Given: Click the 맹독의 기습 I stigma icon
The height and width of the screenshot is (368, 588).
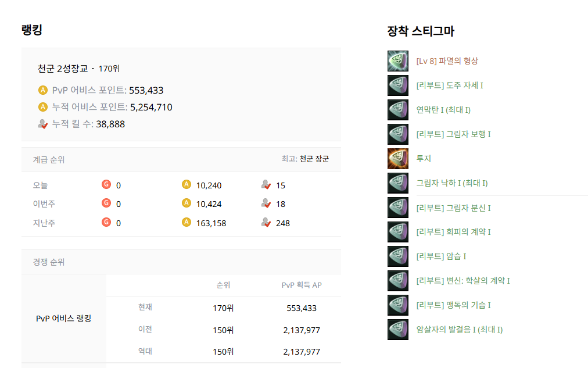Looking at the screenshot, I should point(398,305).
